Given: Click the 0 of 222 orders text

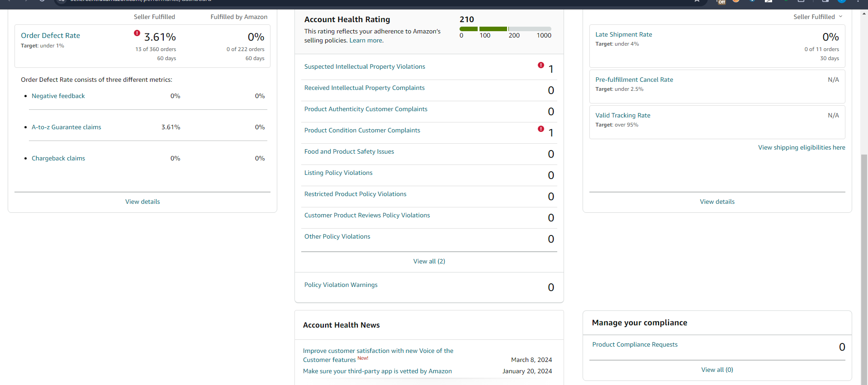Looking at the screenshot, I should pos(246,49).
